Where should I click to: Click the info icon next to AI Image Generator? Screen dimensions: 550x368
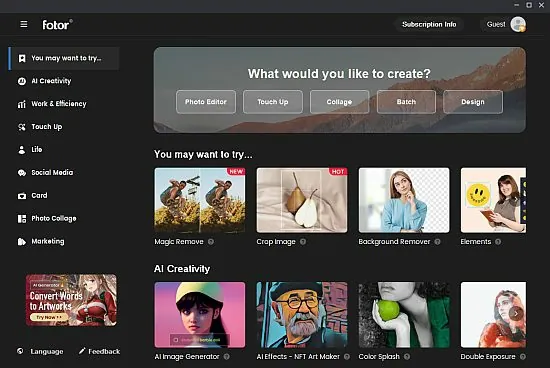point(227,356)
